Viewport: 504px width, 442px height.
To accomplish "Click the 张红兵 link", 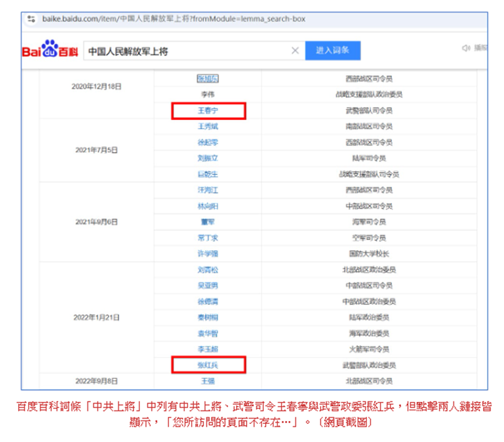I will pos(207,365).
